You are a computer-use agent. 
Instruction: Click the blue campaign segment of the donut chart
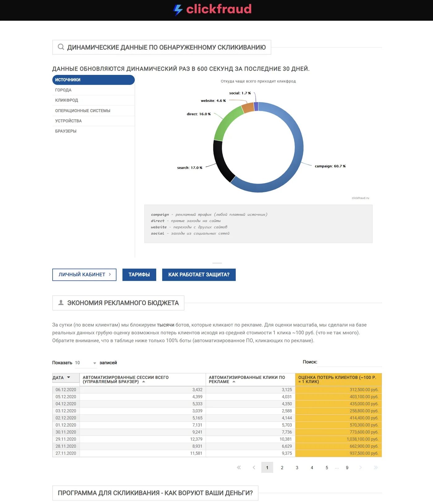coord(299,147)
